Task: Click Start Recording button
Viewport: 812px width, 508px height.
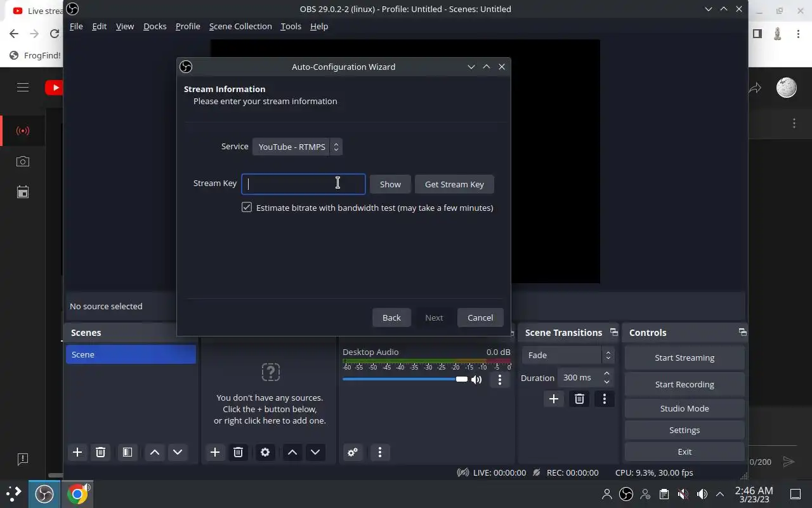Action: pyautogui.click(x=684, y=384)
